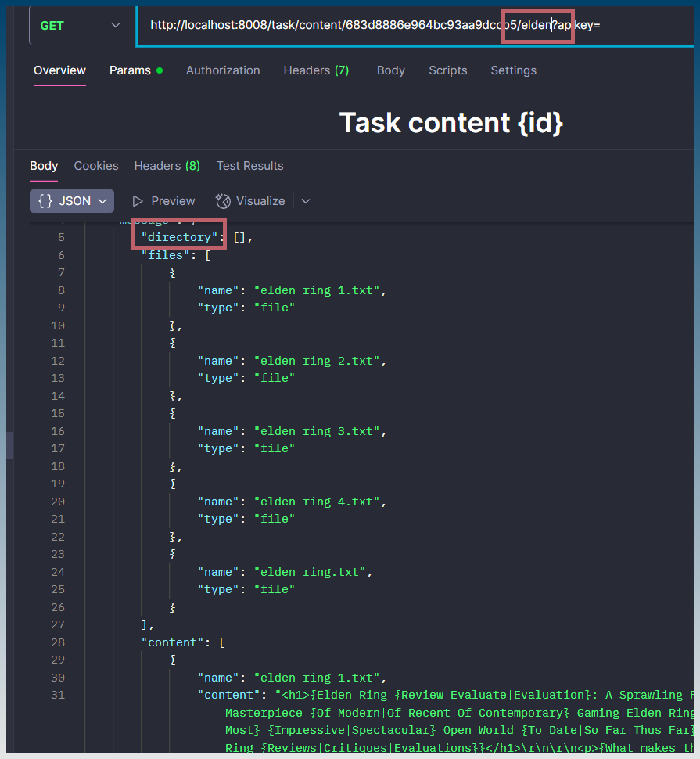Screen dimensions: 700x759
Task: Expand the chevron dropdown next to Visualize
Action: coord(306,201)
